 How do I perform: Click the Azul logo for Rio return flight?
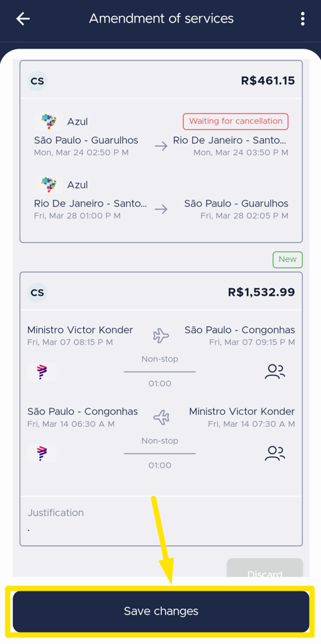point(49,185)
